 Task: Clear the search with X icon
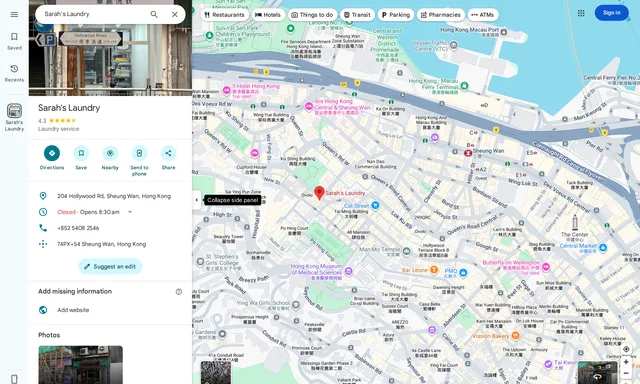pos(175,14)
